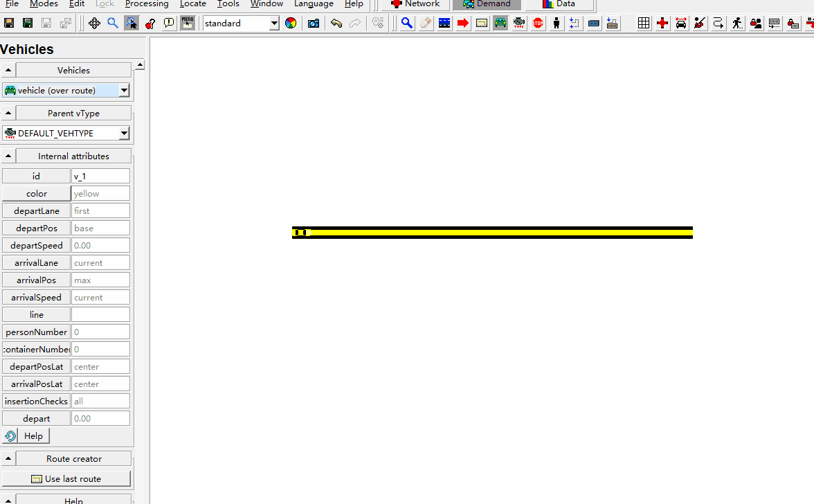
Task: Toggle the grid display icon
Action: click(x=644, y=24)
